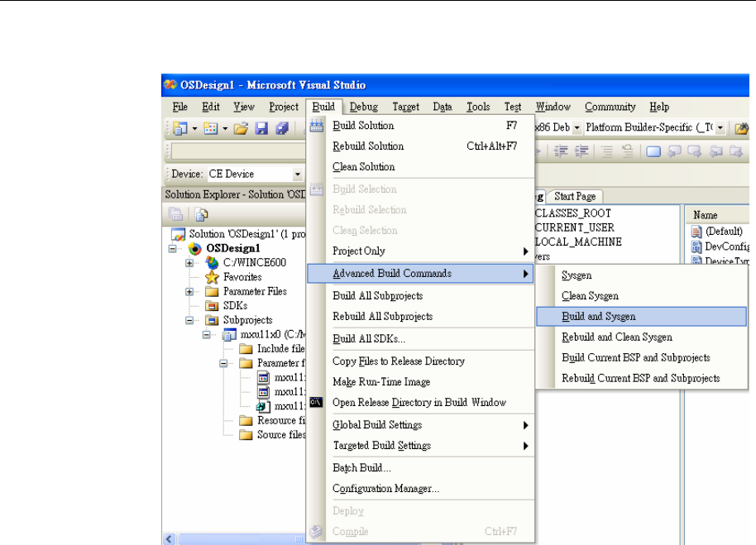Open the New Project icon dropdown arrow
The width and height of the screenshot is (756, 545).
(x=194, y=129)
